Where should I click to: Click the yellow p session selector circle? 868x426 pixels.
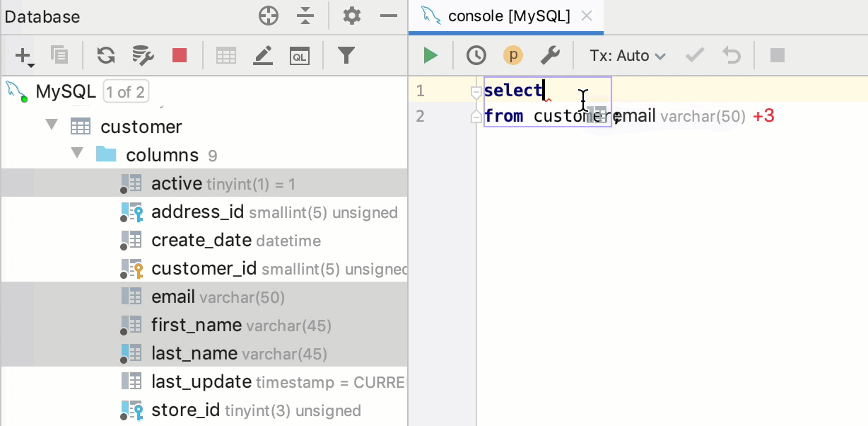click(x=513, y=55)
